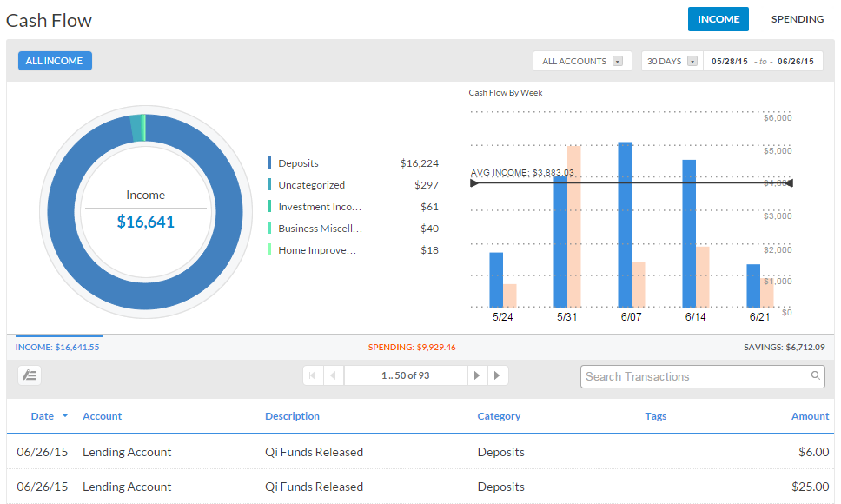Click the Home Improve… light green swatch
The height and width of the screenshot is (504, 841).
269,249
